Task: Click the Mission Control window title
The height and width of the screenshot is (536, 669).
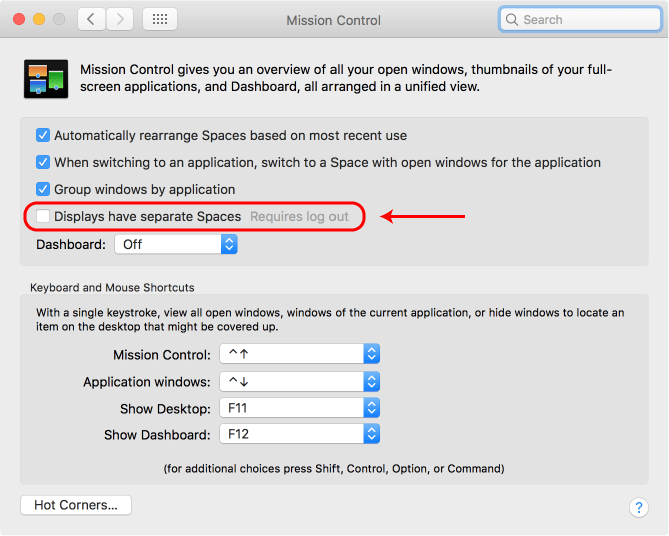Action: click(333, 20)
